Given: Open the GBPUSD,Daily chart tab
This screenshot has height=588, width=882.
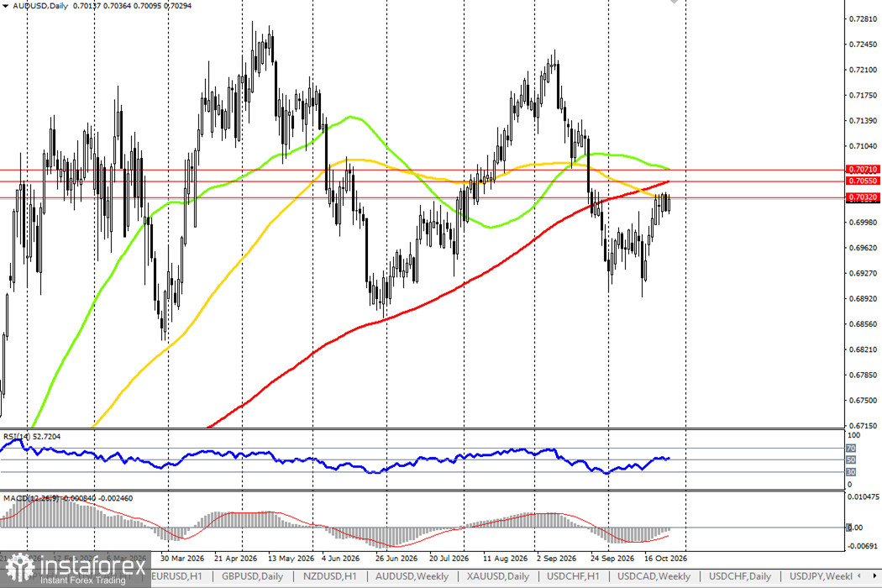Looking at the screenshot, I should (252, 576).
